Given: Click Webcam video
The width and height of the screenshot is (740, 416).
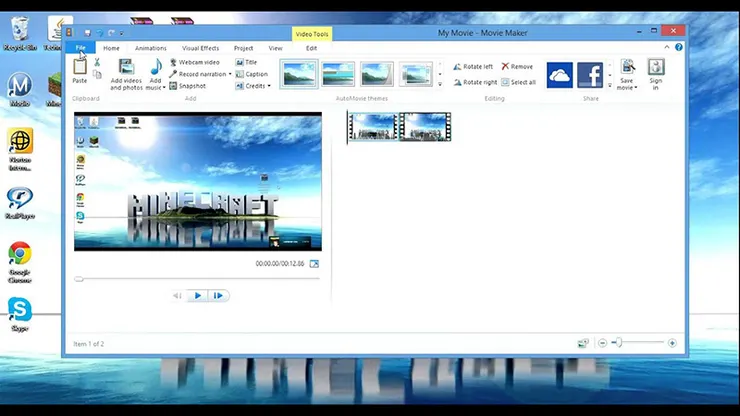Looking at the screenshot, I should pyautogui.click(x=194, y=62).
